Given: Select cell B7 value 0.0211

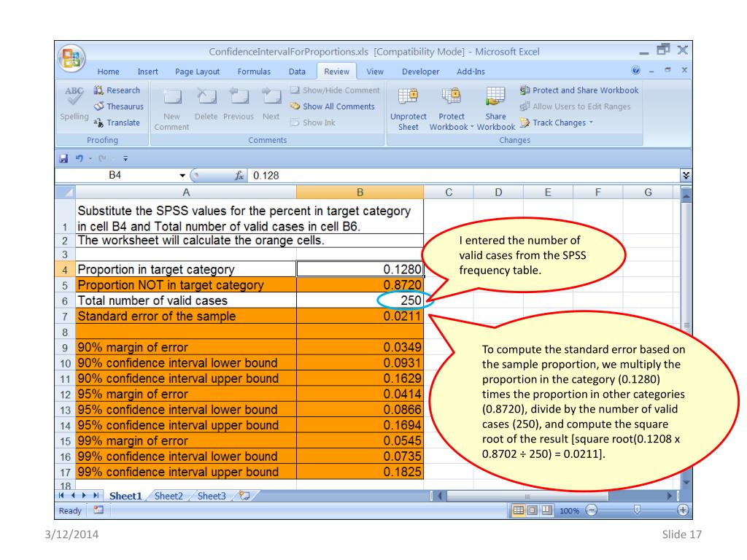Looking at the screenshot, I should coord(360,316).
